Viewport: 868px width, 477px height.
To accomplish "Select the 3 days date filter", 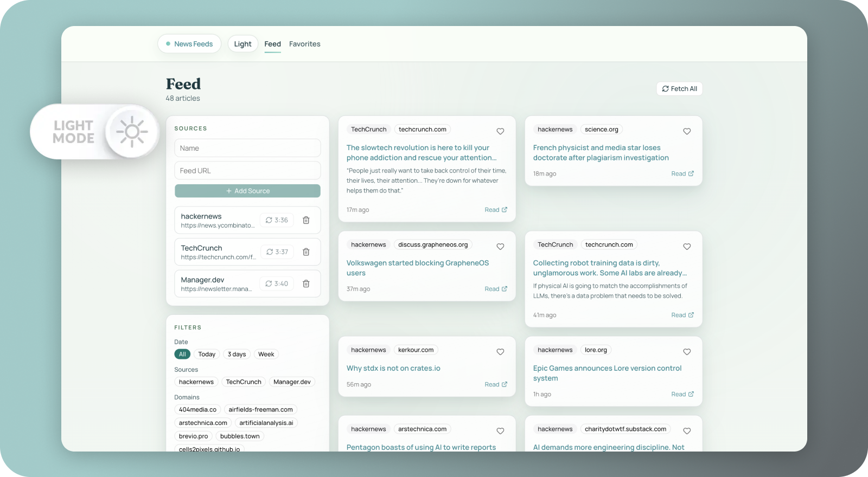I will pos(237,354).
